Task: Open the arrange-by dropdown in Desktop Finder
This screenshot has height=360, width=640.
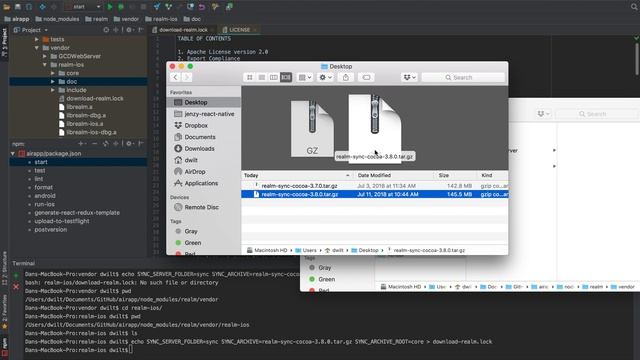Action: pyautogui.click(x=305, y=77)
